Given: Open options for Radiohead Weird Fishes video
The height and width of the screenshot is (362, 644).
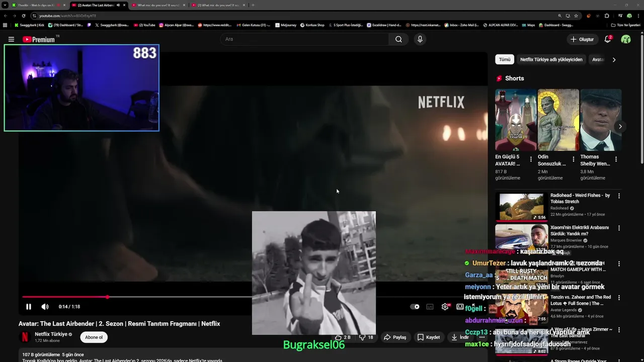Looking at the screenshot, I should (619, 196).
